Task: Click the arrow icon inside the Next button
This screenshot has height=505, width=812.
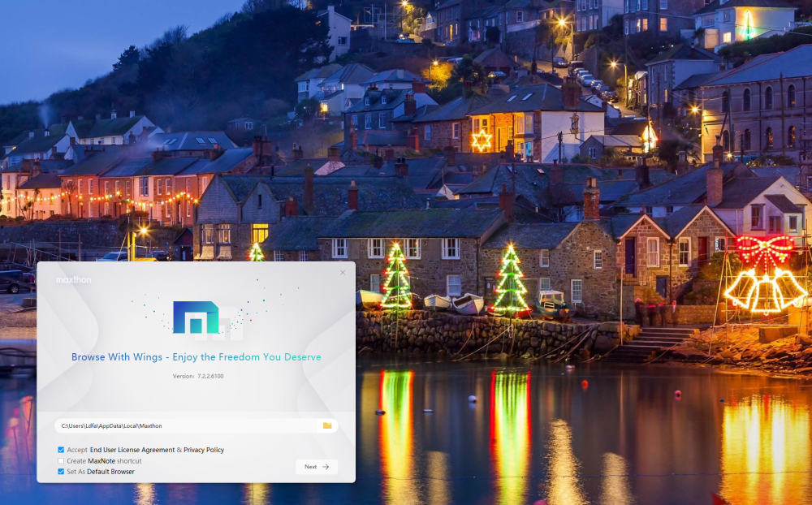Action: 326,467
